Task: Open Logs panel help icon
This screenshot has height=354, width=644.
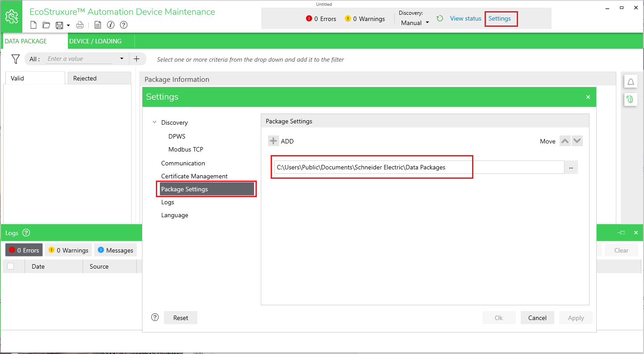Action: (x=26, y=233)
